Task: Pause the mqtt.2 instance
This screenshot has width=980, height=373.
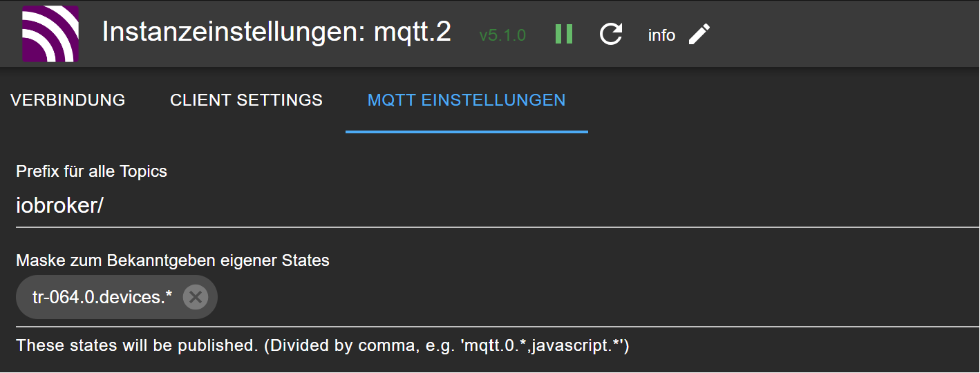Action: pos(564,34)
